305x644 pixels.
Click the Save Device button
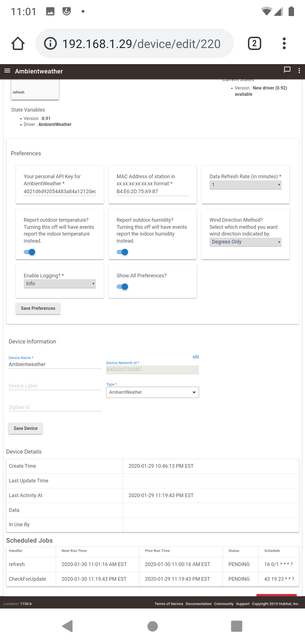click(x=25, y=428)
